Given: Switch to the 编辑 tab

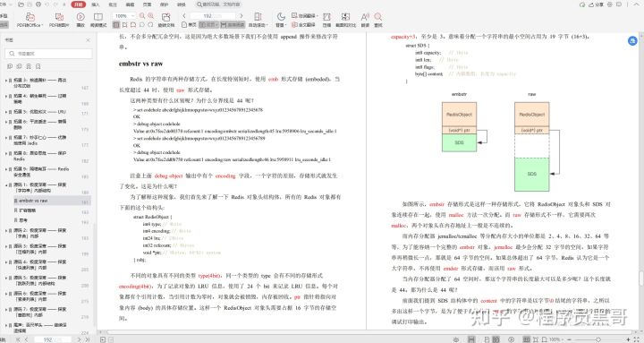Looking at the screenshot, I should [130, 4].
